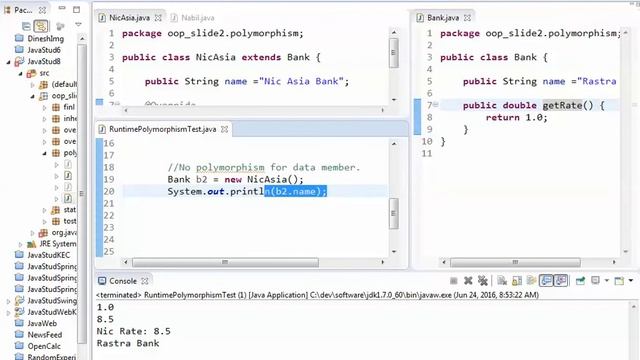Viewport: 640px width, 360px height.
Task: Toggle Word Wrap in Console toolbar
Action: (531, 281)
